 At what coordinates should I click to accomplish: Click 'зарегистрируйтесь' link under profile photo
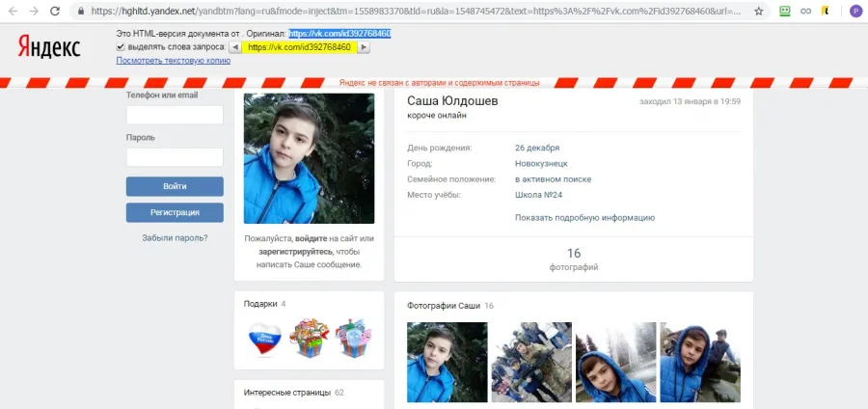[x=296, y=252]
